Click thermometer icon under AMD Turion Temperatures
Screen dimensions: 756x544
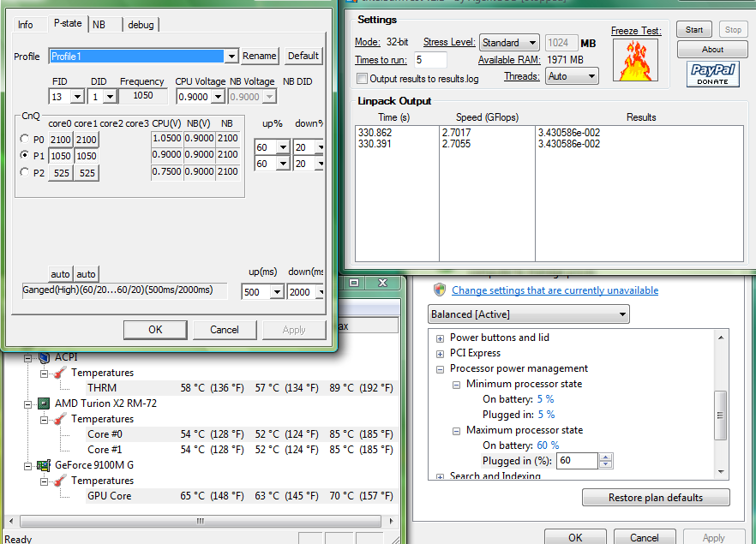pyautogui.click(x=60, y=419)
